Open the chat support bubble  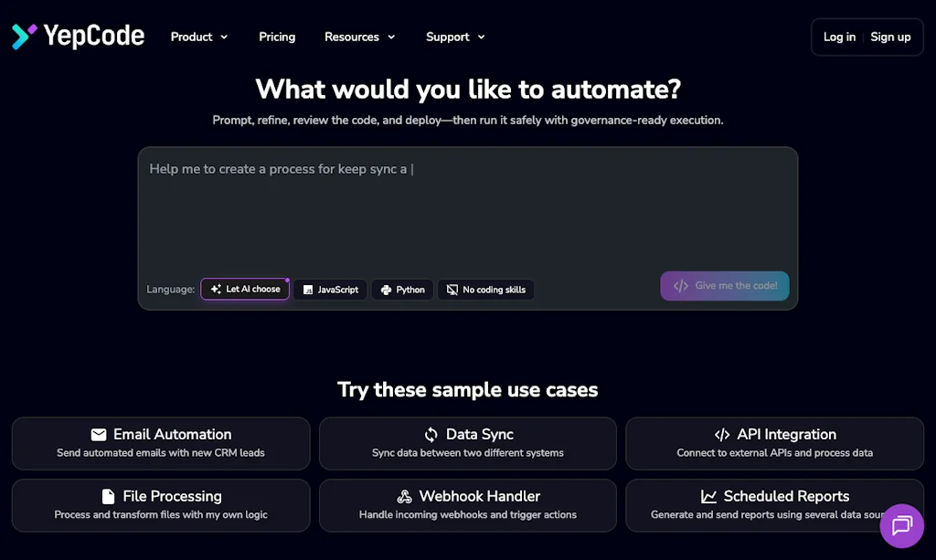point(902,525)
